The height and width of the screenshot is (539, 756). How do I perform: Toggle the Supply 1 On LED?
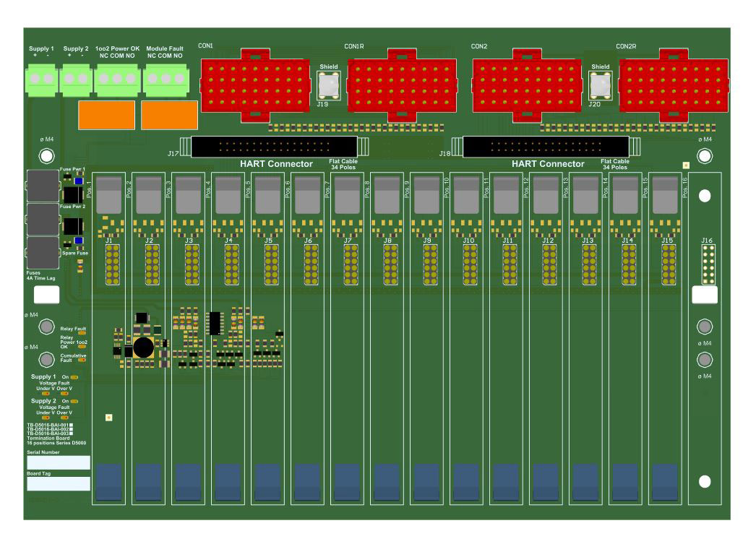(74, 376)
